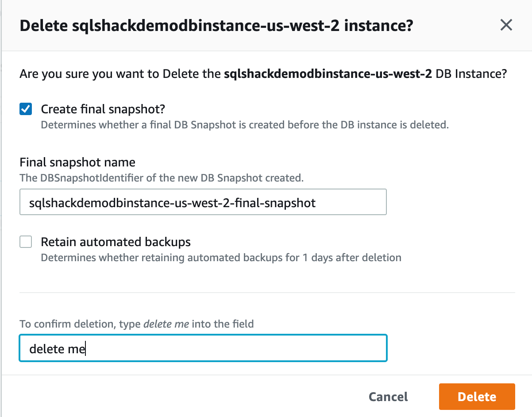
Task: Click the DBSnapshotIdentifier helper text
Action: (x=162, y=178)
